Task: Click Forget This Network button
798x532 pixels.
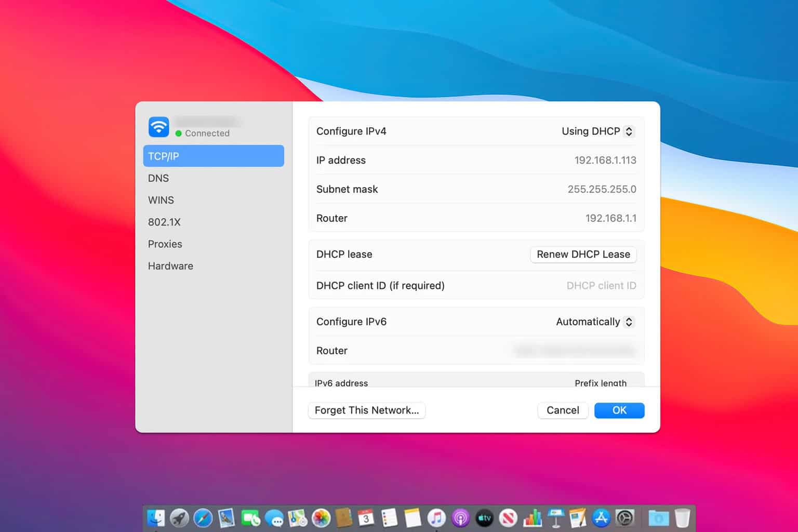Action: [367, 410]
